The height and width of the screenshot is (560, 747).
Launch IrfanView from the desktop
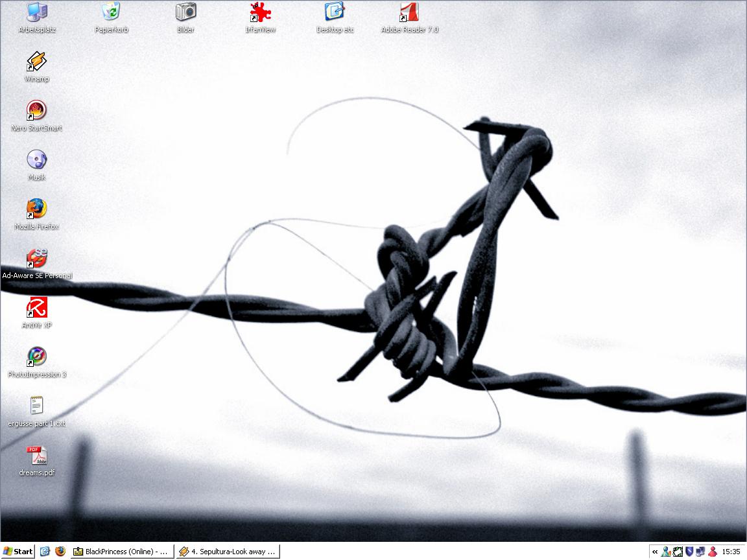(261, 12)
